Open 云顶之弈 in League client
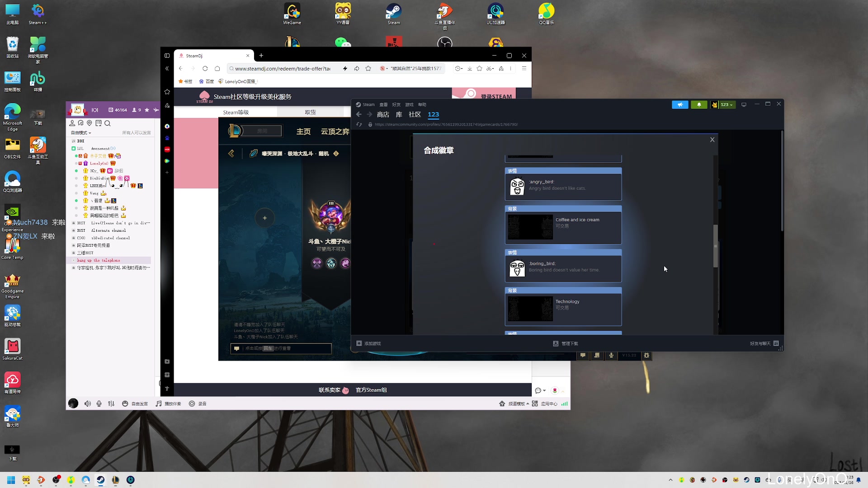 click(x=335, y=131)
